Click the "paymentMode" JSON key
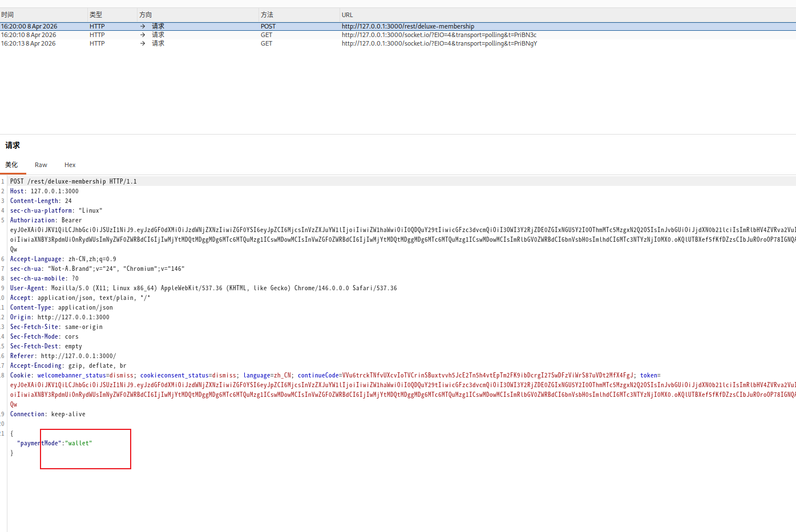The image size is (796, 532). (x=39, y=443)
